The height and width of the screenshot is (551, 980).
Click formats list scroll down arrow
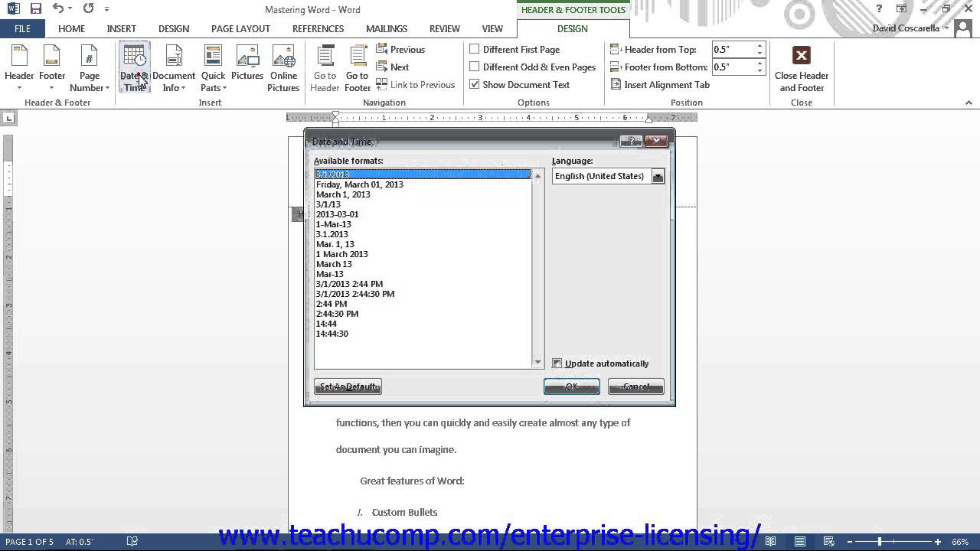pyautogui.click(x=537, y=362)
